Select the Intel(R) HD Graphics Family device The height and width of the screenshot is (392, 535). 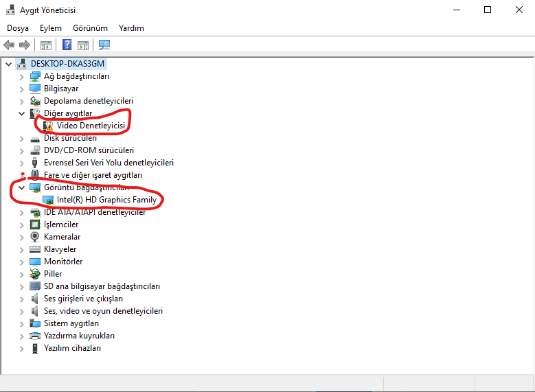point(106,200)
